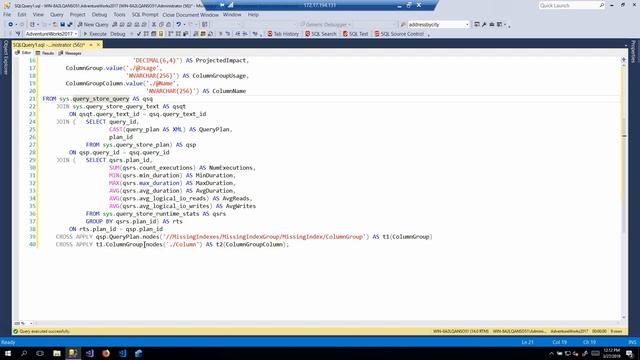Open the Help menu
640x360 pixels.
coord(253,15)
